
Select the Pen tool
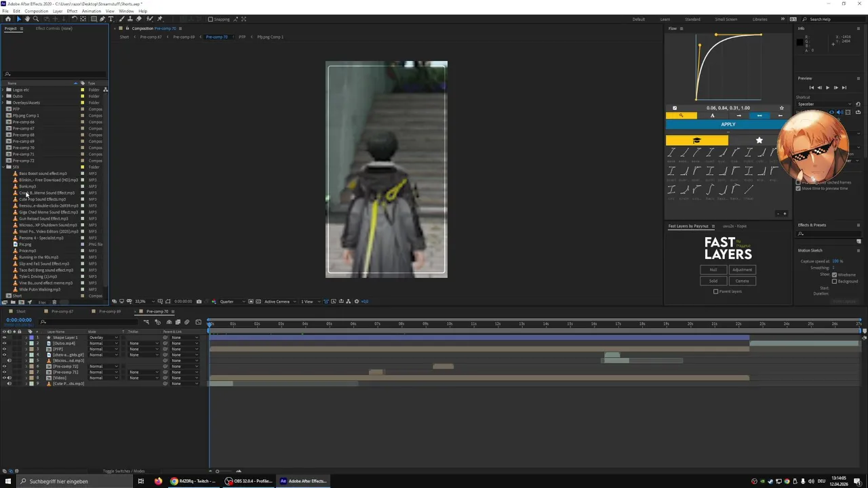tap(102, 19)
